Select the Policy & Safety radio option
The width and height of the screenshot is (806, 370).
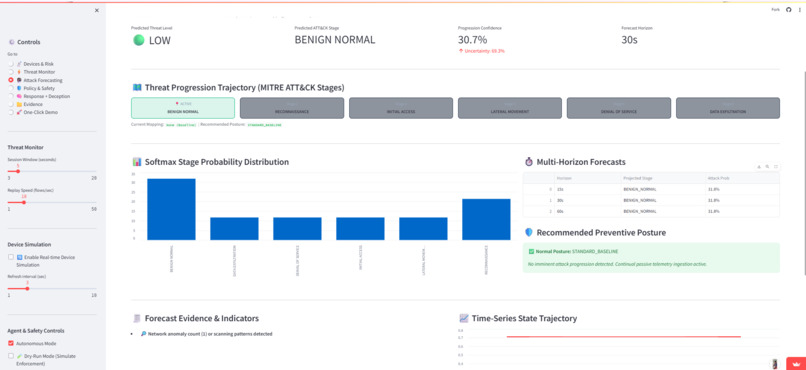(11, 88)
